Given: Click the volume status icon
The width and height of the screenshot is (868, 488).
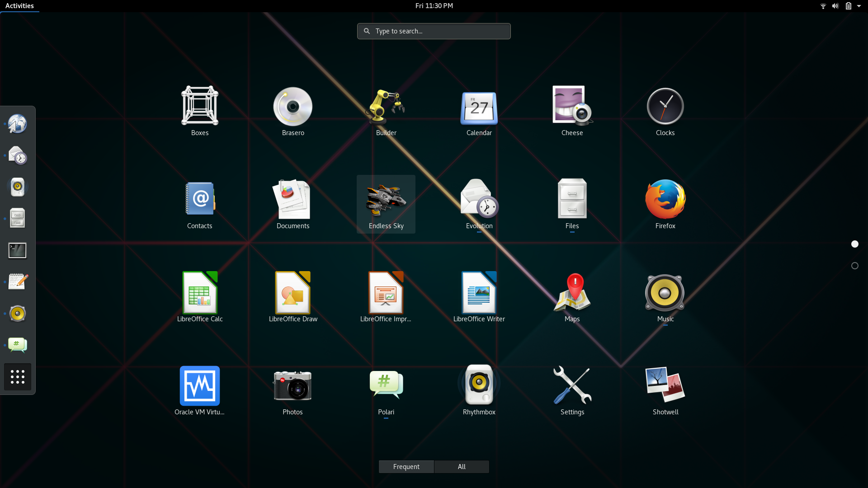Looking at the screenshot, I should pos(835,6).
